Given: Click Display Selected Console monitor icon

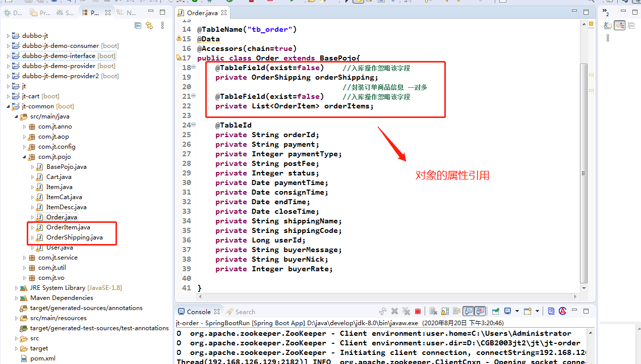Looking at the screenshot, I should coord(508,312).
